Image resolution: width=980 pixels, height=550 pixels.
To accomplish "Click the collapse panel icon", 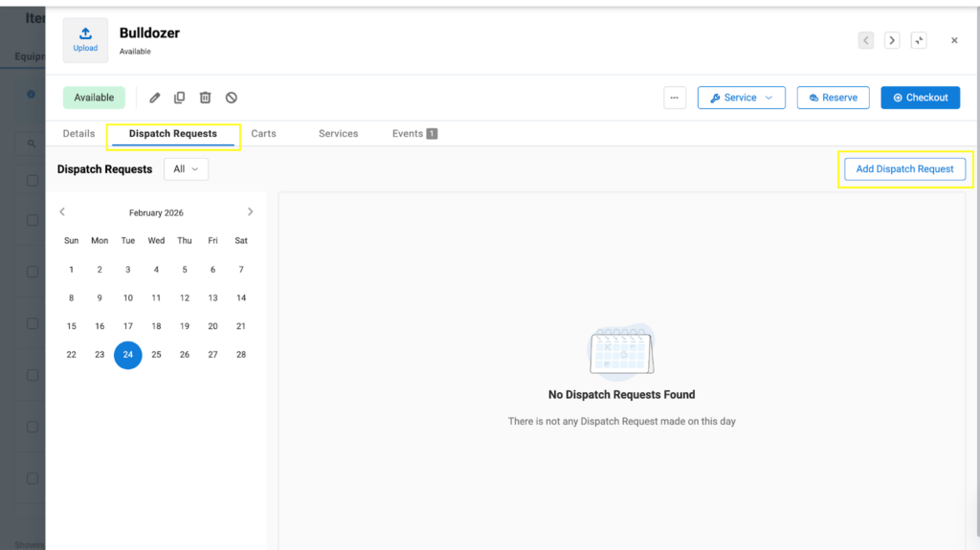I will click(919, 40).
